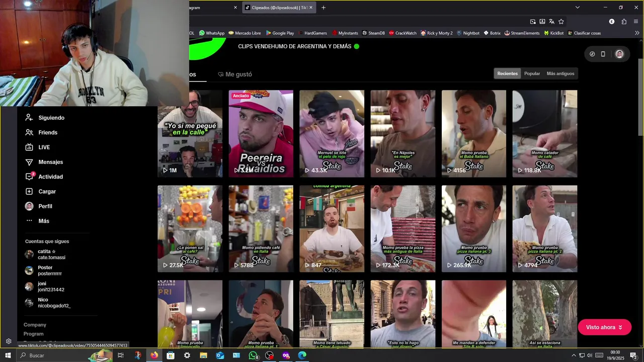This screenshot has height=362, width=644.
Task: Open new browser tab with plus
Action: pyautogui.click(x=324, y=8)
